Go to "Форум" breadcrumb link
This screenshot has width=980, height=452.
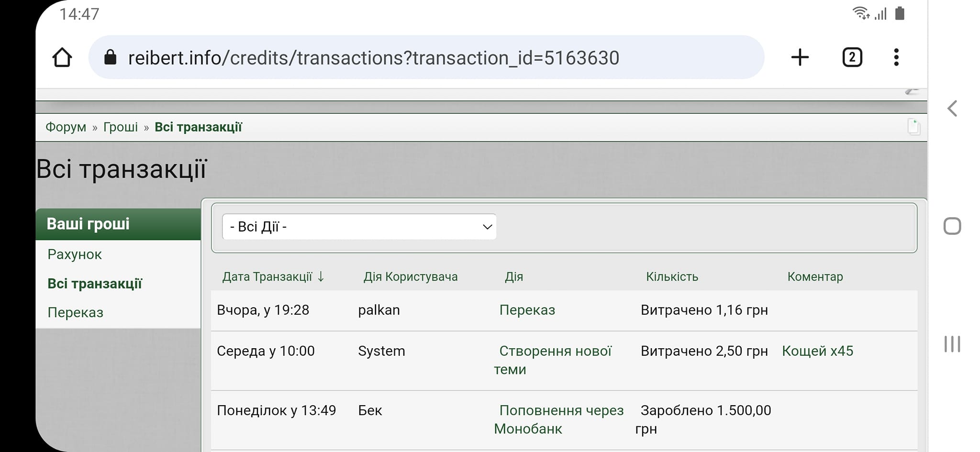coord(66,127)
